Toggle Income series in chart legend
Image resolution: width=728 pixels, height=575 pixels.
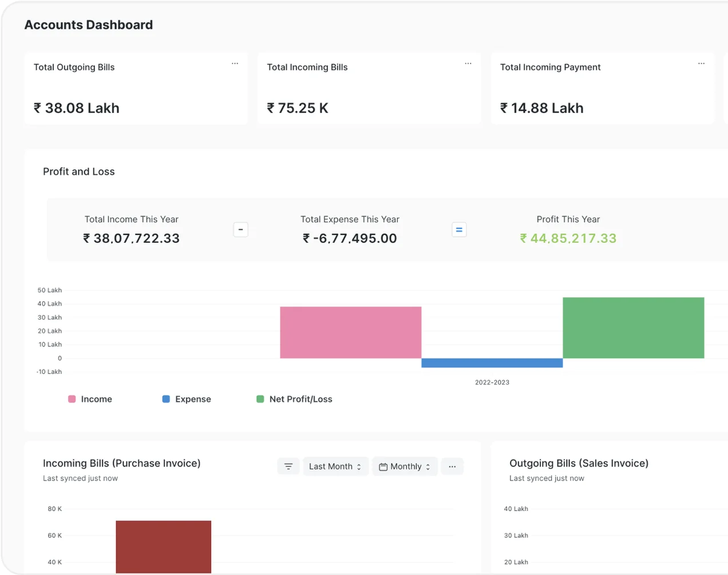[90, 399]
